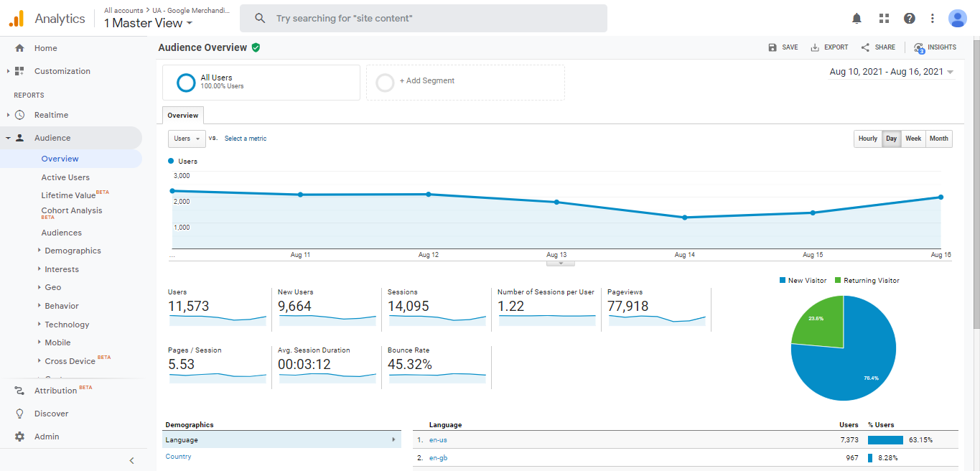Screen dimensions: 980x471
Task: Open the Users metric dropdown
Action: point(187,139)
